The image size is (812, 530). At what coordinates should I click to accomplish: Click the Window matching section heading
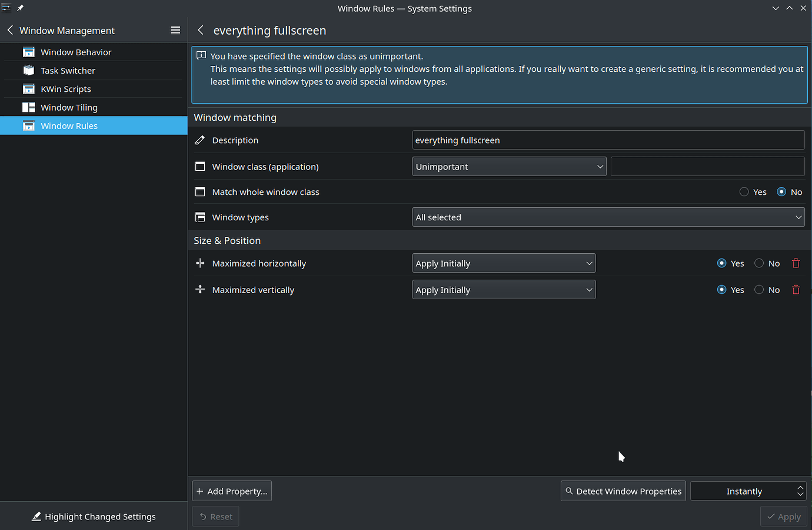click(235, 117)
